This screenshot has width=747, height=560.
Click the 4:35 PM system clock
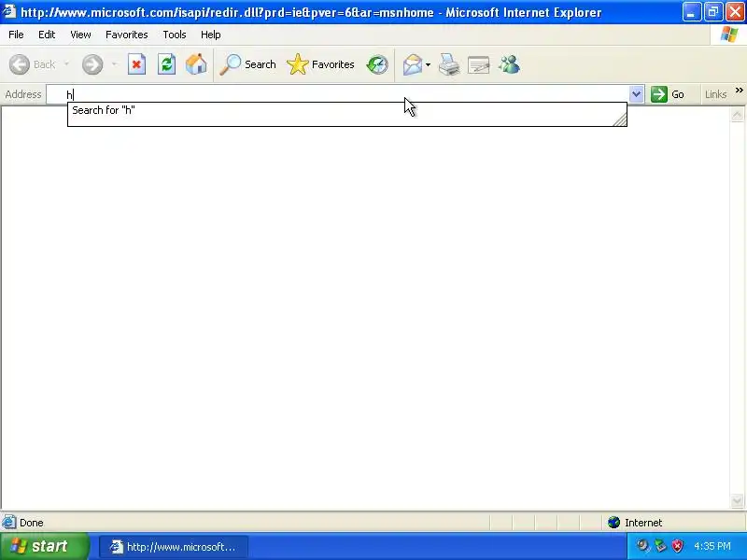click(712, 546)
